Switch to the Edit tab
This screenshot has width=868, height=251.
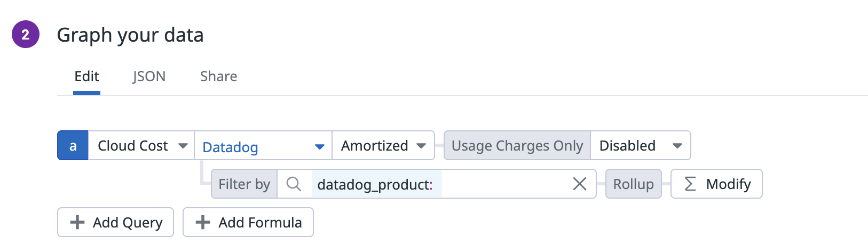tap(86, 76)
